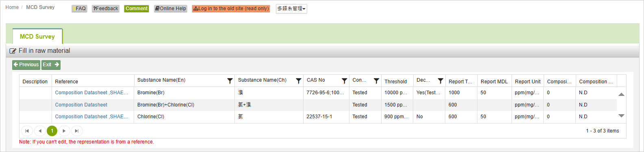The height and width of the screenshot is (152, 644).
Task: Select page 1 in the pager
Action: [x=52, y=131]
